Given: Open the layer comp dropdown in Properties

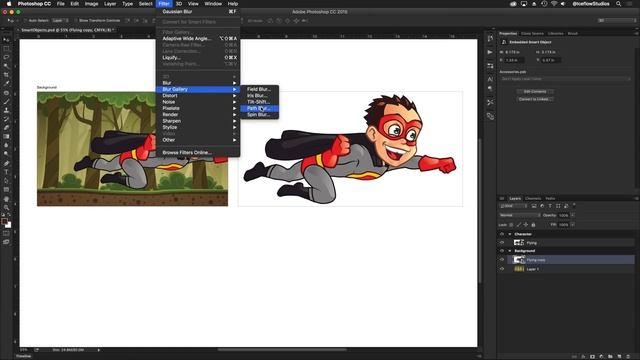Looking at the screenshot, I should (565, 79).
